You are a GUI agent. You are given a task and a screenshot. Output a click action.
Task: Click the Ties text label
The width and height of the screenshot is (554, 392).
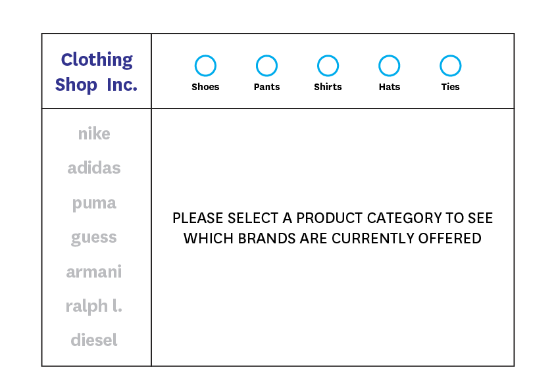pos(451,87)
